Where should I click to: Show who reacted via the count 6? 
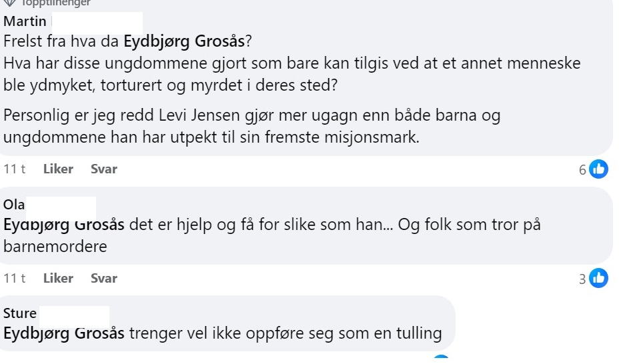[582, 170]
